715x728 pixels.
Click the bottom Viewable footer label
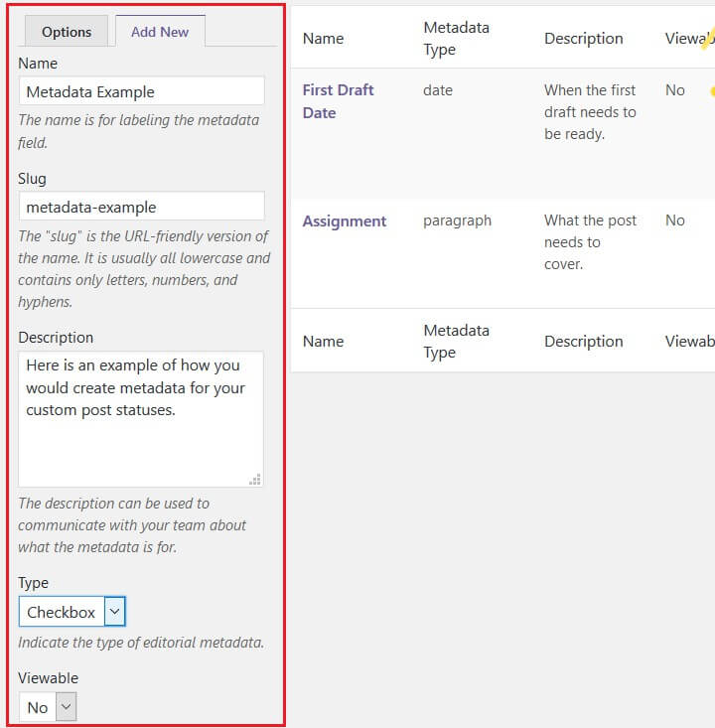[689, 341]
